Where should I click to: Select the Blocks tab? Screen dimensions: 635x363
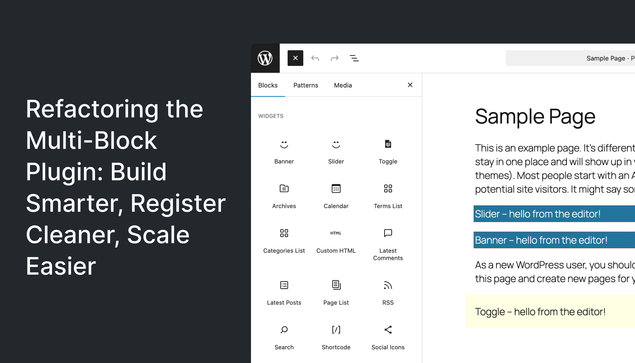[x=268, y=85]
